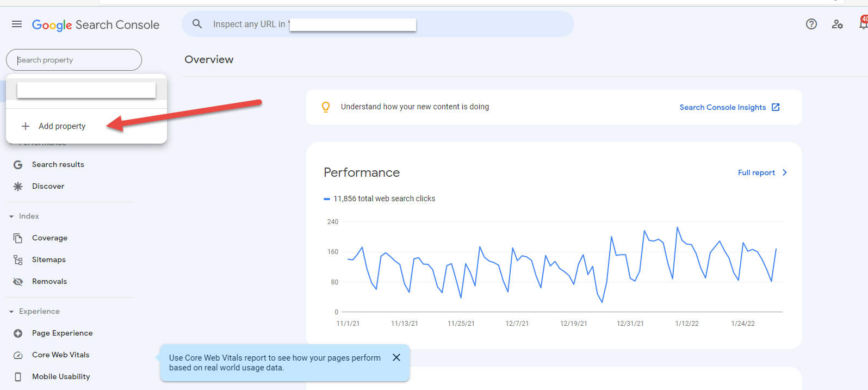
Task: Click the 11,856 total web search clicks legend
Action: pyautogui.click(x=385, y=199)
